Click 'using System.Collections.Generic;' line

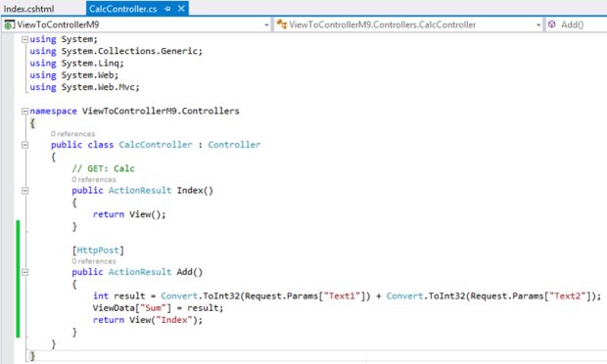116,51
